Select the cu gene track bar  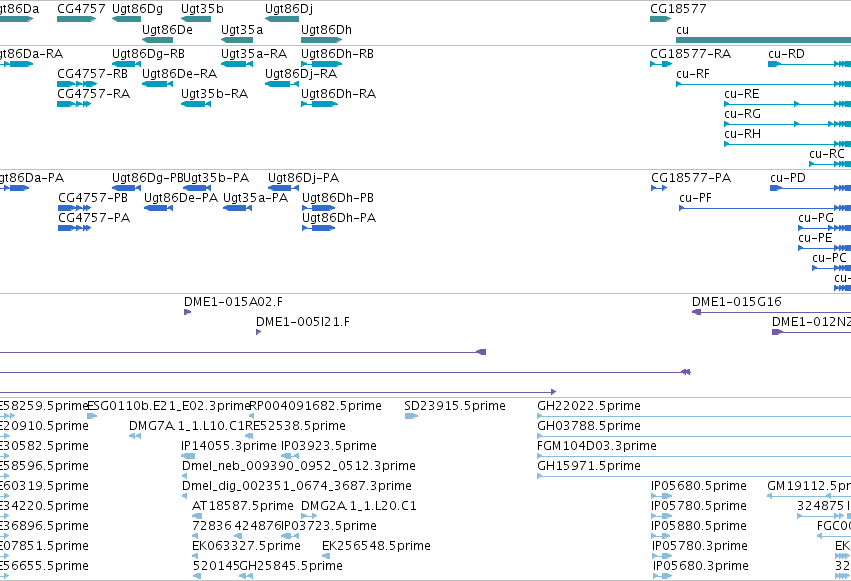pyautogui.click(x=764, y=40)
